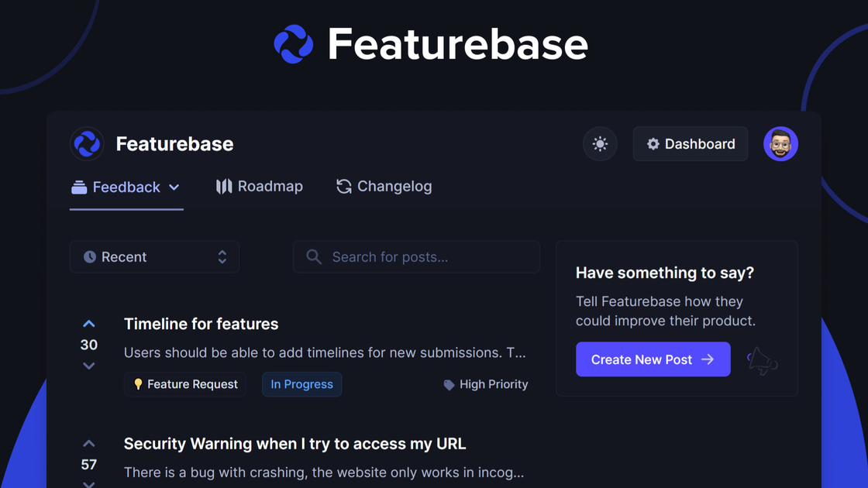Open the Timeline for features post title

[201, 324]
